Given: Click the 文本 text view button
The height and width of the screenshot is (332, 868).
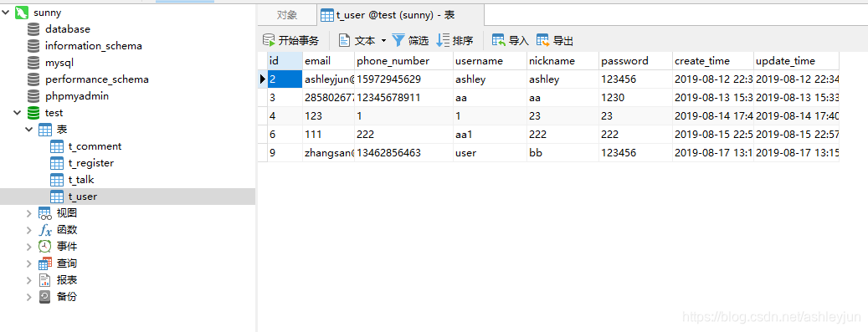Looking at the screenshot, I should [357, 40].
